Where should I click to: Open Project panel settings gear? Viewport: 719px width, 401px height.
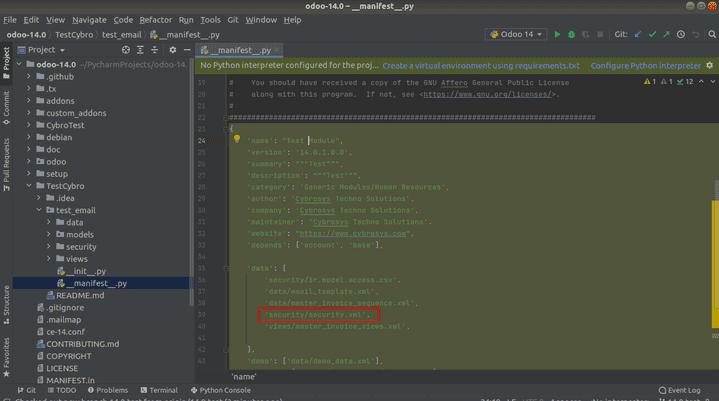[x=173, y=49]
